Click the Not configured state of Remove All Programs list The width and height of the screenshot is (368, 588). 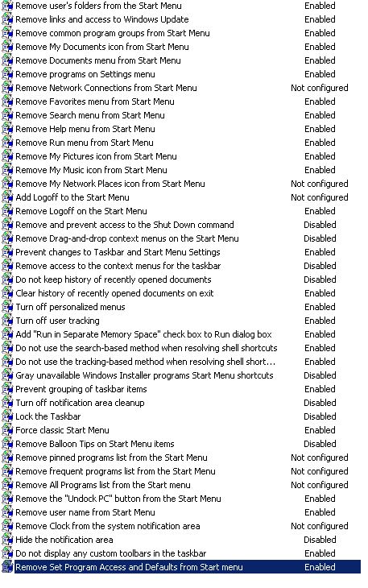click(x=320, y=485)
